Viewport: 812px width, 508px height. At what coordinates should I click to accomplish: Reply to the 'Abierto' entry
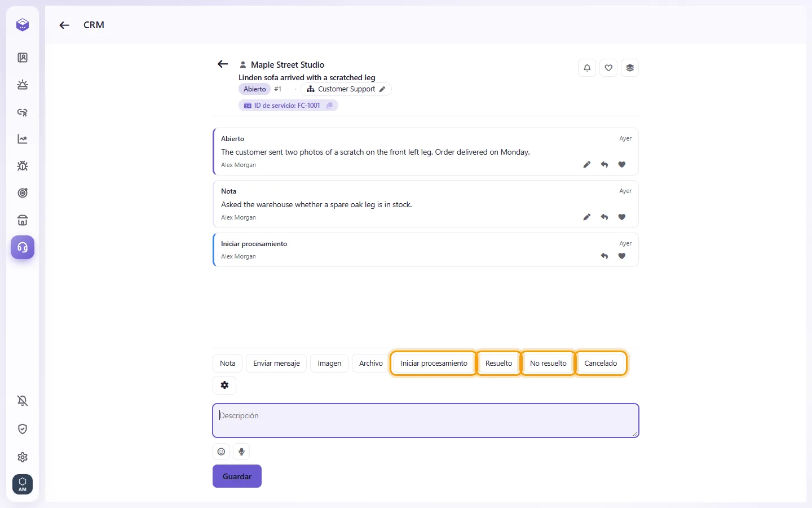pos(604,164)
